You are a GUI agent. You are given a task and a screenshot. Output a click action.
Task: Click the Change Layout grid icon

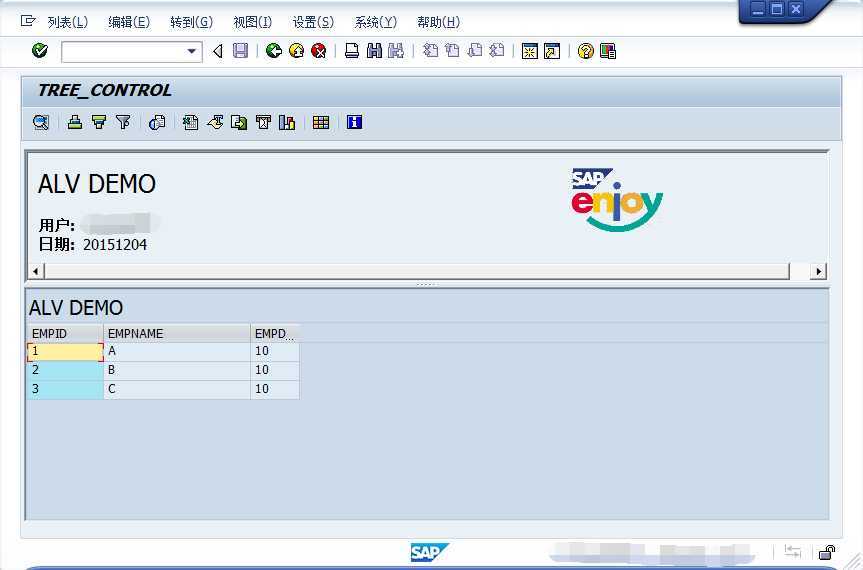tap(321, 122)
